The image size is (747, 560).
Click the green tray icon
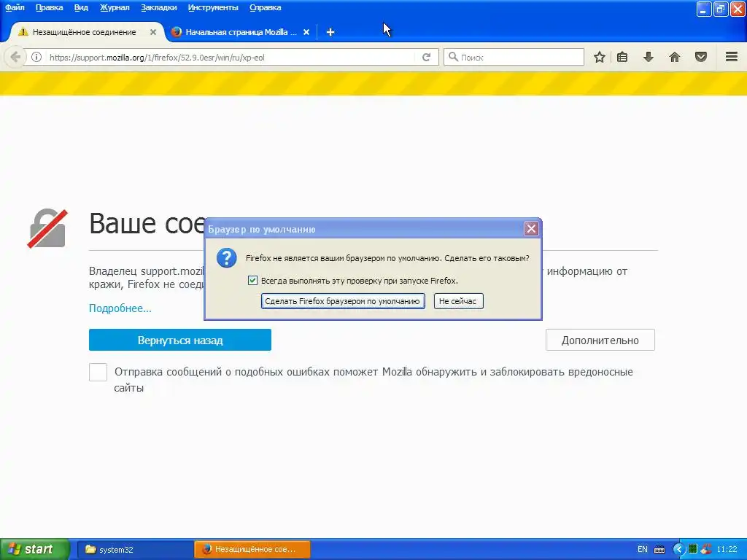[693, 549]
